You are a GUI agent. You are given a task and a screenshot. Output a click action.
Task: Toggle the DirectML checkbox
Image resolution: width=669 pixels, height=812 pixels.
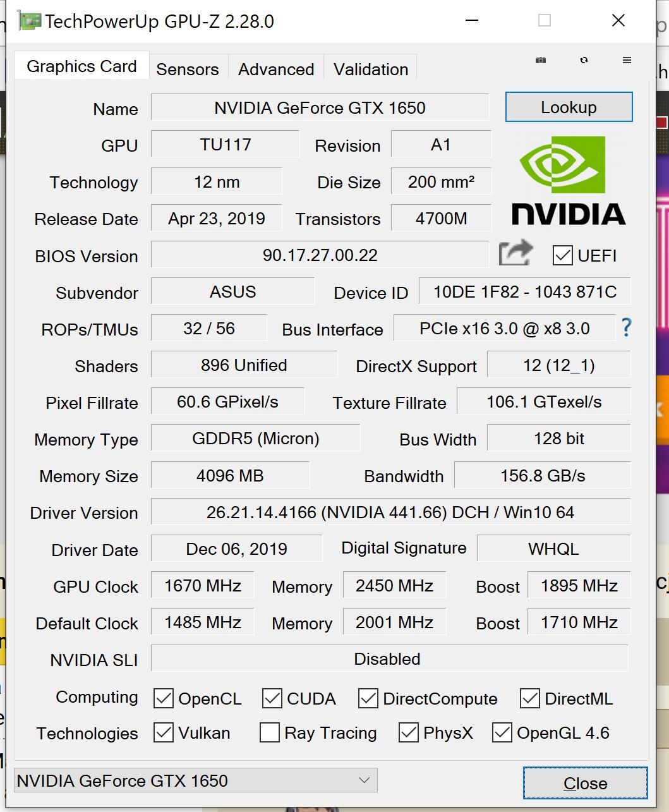(x=530, y=698)
